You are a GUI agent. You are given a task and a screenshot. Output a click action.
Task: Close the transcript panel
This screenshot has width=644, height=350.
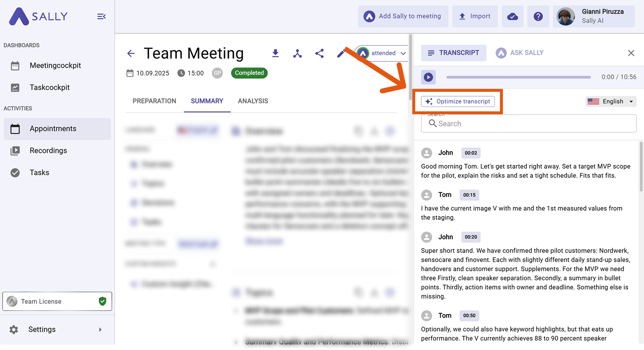coord(631,53)
